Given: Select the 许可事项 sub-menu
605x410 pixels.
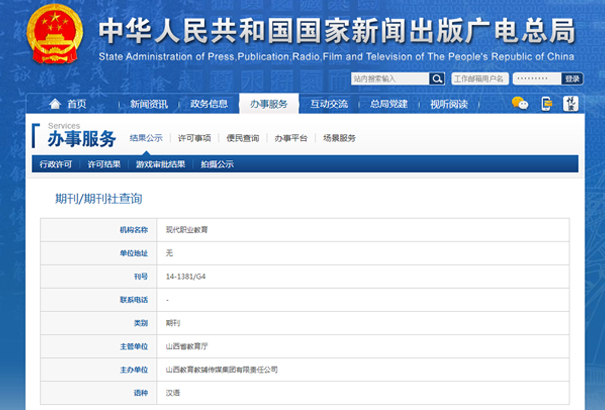Looking at the screenshot, I should 194,138.
